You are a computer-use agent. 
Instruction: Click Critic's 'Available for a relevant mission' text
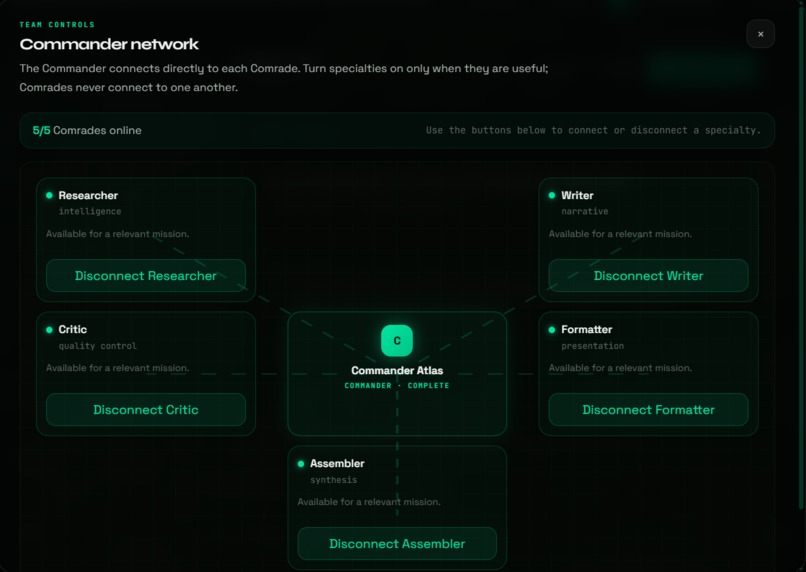coord(118,368)
